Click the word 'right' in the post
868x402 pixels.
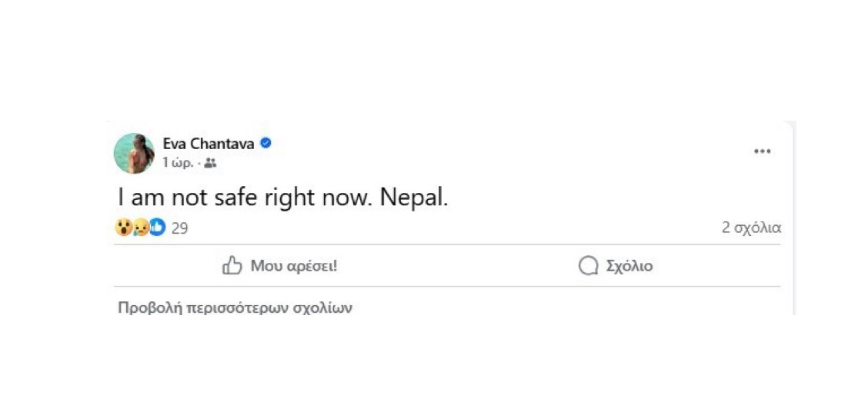pos(286,198)
